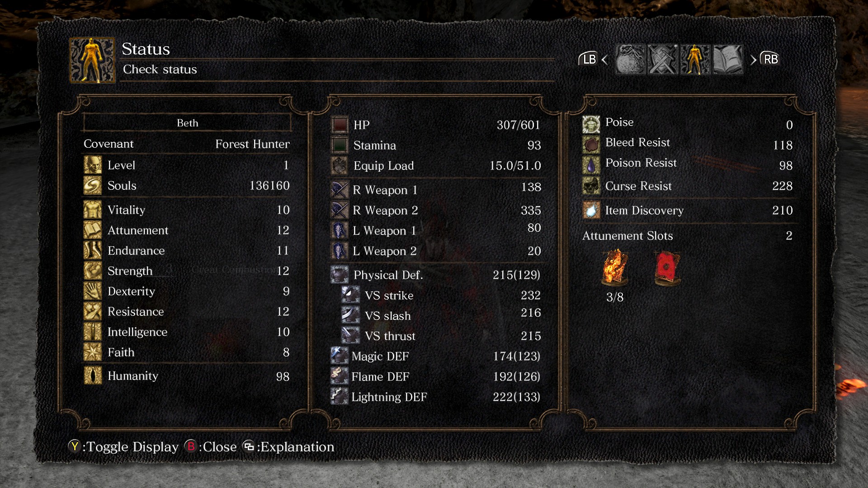
Task: Click the Curse Resist skull icon
Action: tap(591, 186)
